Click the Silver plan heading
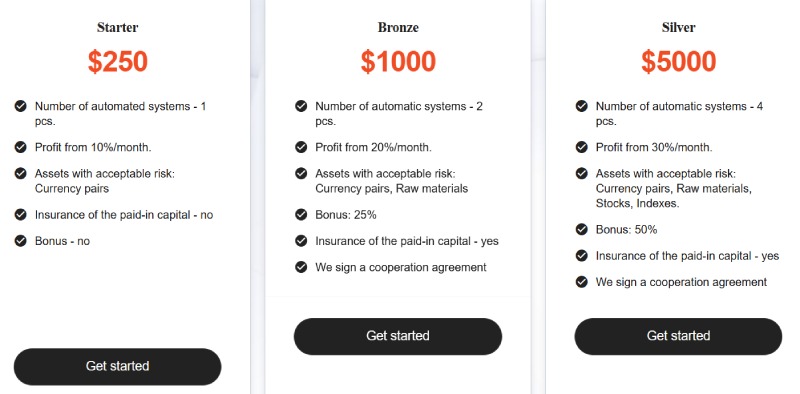Screen dimensions: 800x394 679,28
